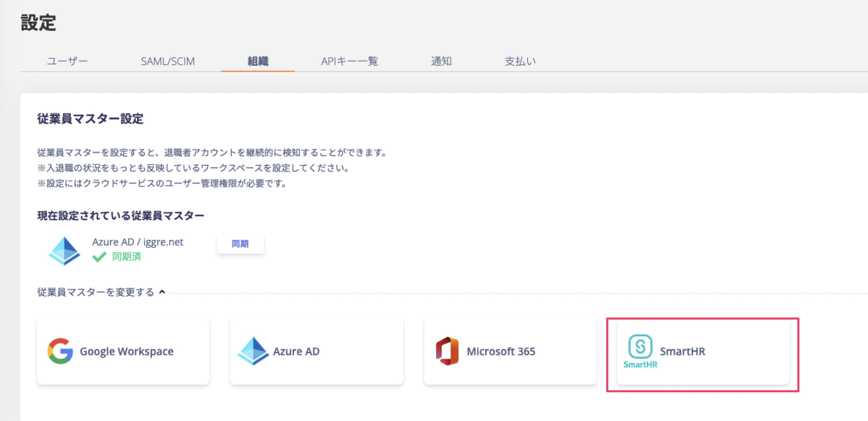Select the SmartHR card
The height and width of the screenshot is (421, 868).
[703, 351]
